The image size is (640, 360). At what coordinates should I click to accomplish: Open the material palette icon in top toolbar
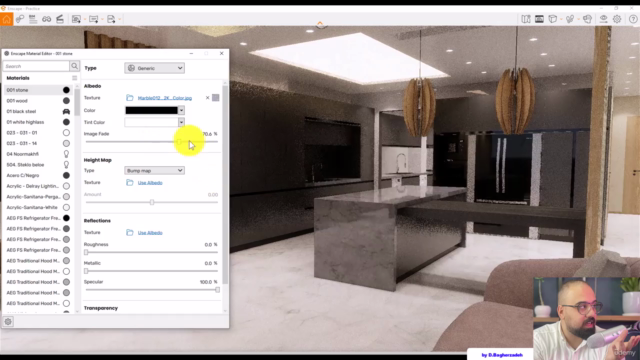587,19
